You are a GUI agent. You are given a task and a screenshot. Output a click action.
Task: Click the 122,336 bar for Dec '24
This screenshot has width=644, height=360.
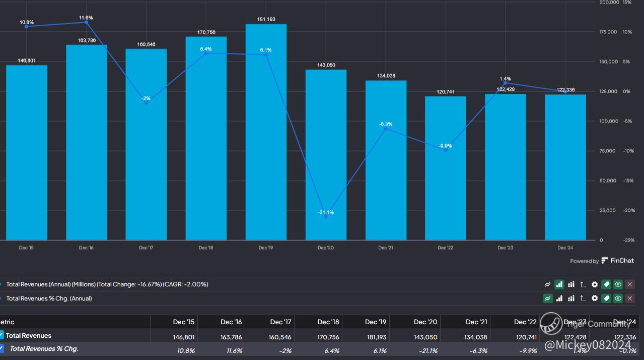565,167
